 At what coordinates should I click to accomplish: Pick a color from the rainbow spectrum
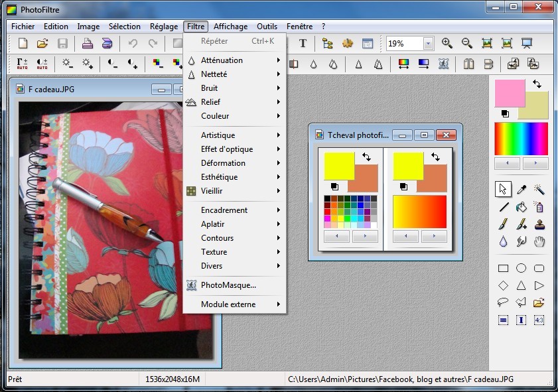pyautogui.click(x=521, y=139)
